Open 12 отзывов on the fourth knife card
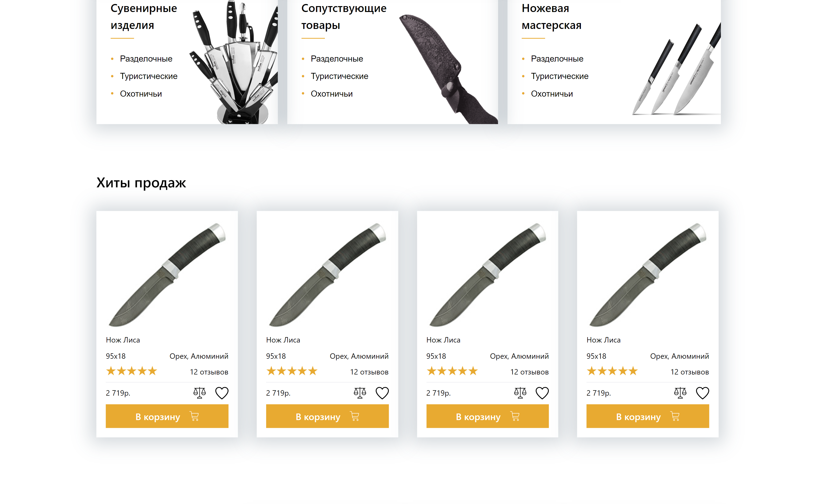Image resolution: width=815 pixels, height=504 pixels. [x=690, y=372]
